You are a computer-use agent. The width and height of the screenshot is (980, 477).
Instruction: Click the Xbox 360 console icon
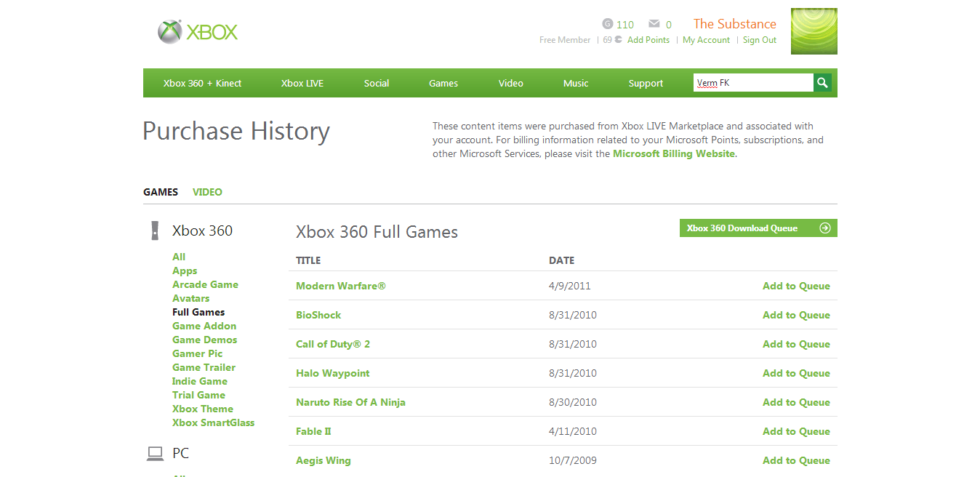(155, 231)
